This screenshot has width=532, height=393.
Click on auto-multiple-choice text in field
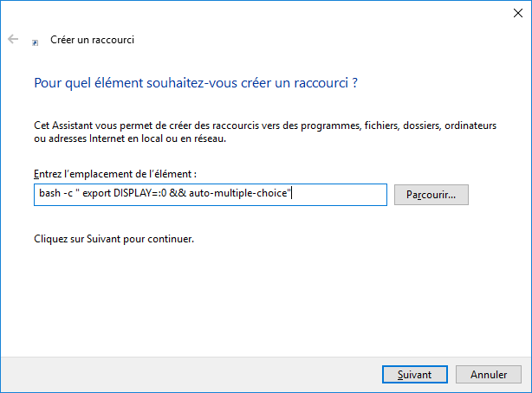coord(237,193)
